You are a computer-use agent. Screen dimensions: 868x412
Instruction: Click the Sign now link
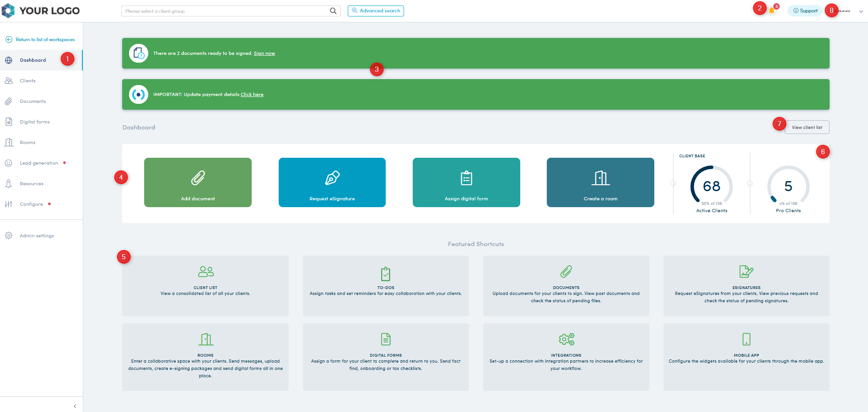coord(264,54)
